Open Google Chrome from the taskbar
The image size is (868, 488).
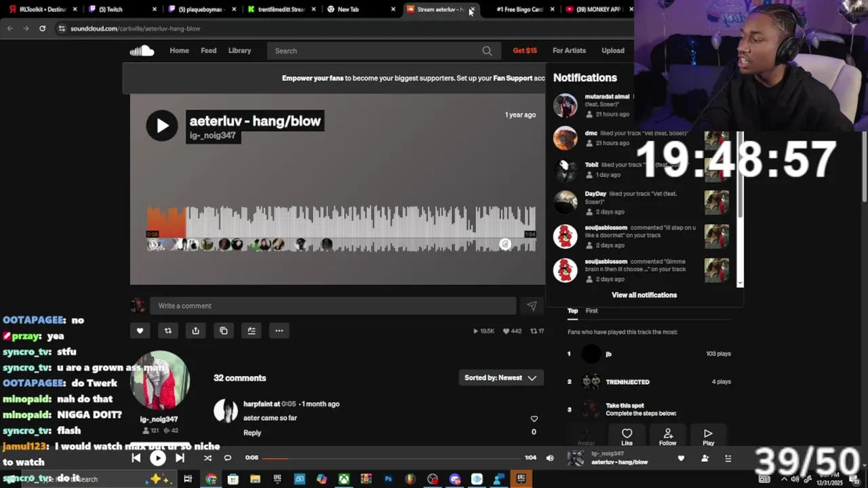[x=211, y=479]
